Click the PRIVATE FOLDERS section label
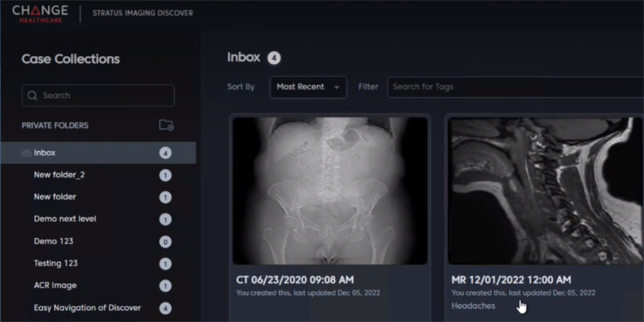 tap(55, 126)
